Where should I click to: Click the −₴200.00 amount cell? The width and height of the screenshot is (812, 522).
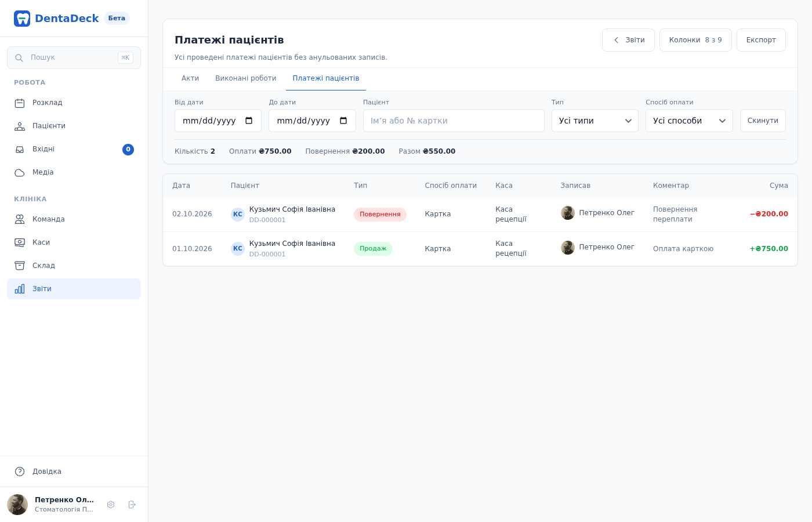tap(768, 214)
